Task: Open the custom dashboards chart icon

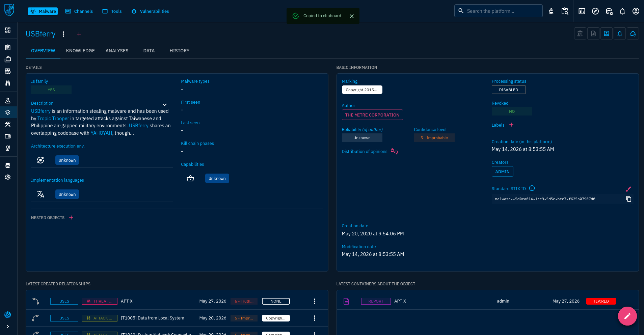Action: point(582,11)
